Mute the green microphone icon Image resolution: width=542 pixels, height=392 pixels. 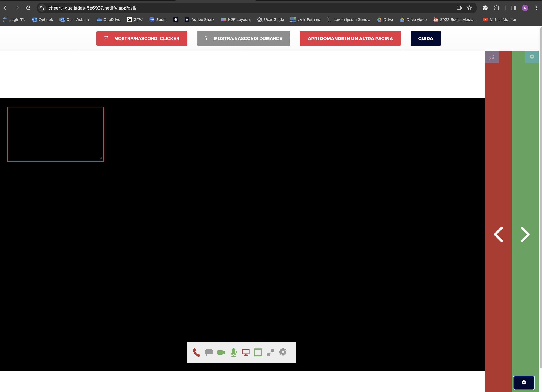[x=233, y=352]
